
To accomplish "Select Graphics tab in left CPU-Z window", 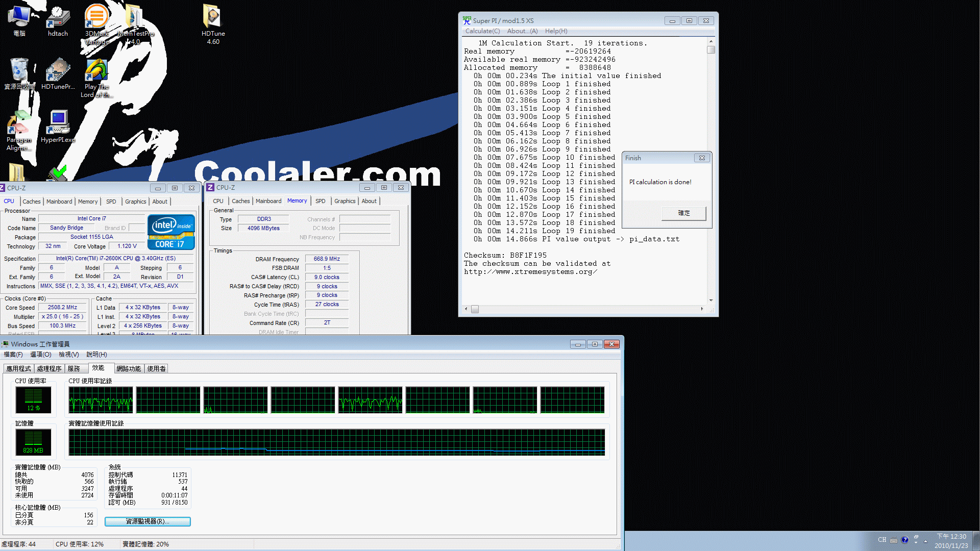I will pyautogui.click(x=136, y=202).
